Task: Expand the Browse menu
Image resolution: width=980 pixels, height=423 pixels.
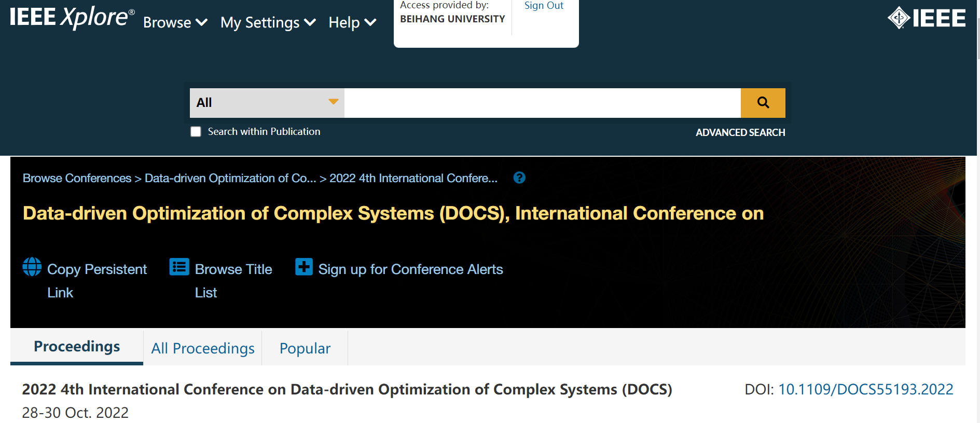Action: [175, 23]
